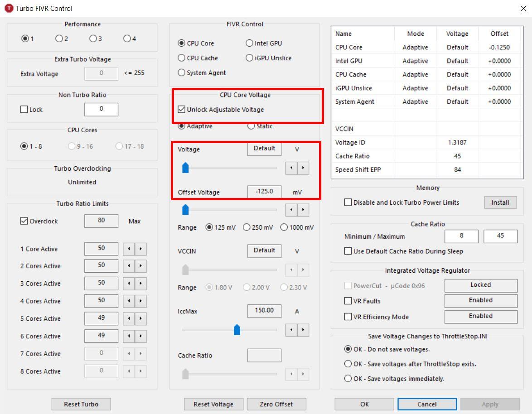Choose the 250 mV offset range
The height and width of the screenshot is (414, 532).
click(x=247, y=227)
